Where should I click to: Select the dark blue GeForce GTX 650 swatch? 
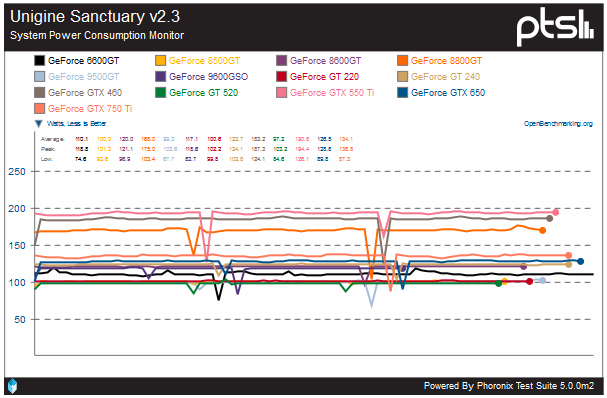click(402, 93)
